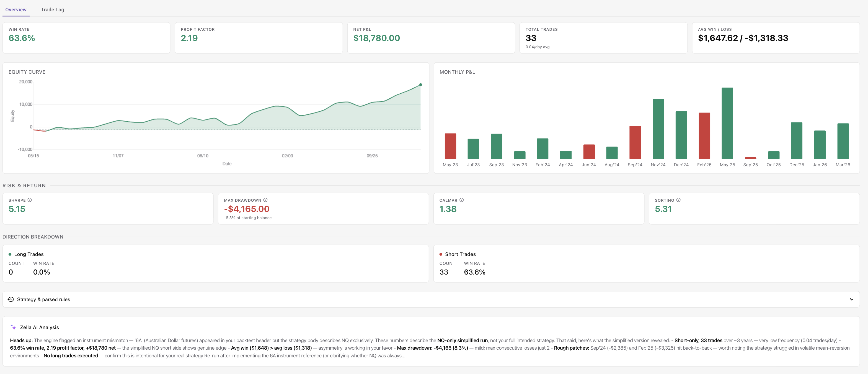The width and height of the screenshot is (868, 374).
Task: Click the red dot next to Short Trades
Action: tap(441, 254)
